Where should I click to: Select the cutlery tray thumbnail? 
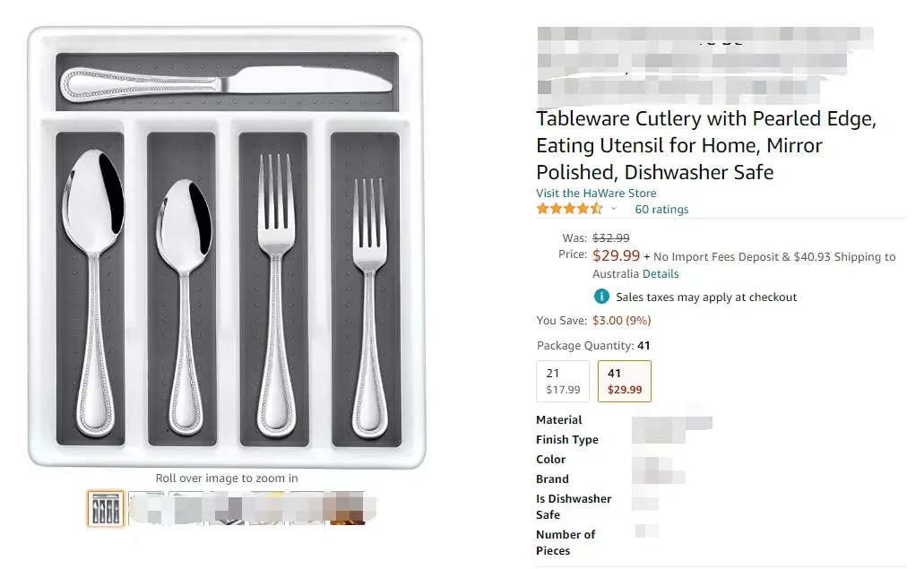pos(106,508)
